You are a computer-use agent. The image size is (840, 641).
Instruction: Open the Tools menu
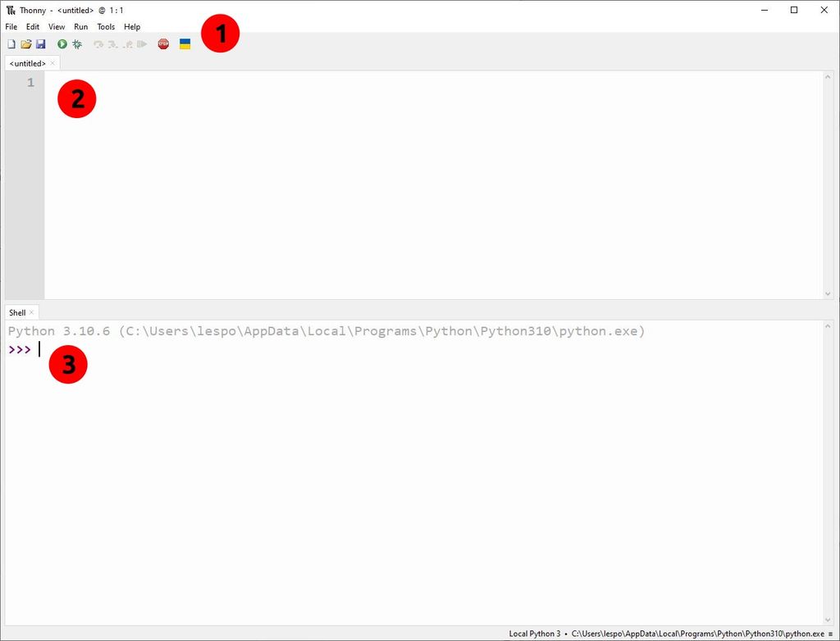105,26
